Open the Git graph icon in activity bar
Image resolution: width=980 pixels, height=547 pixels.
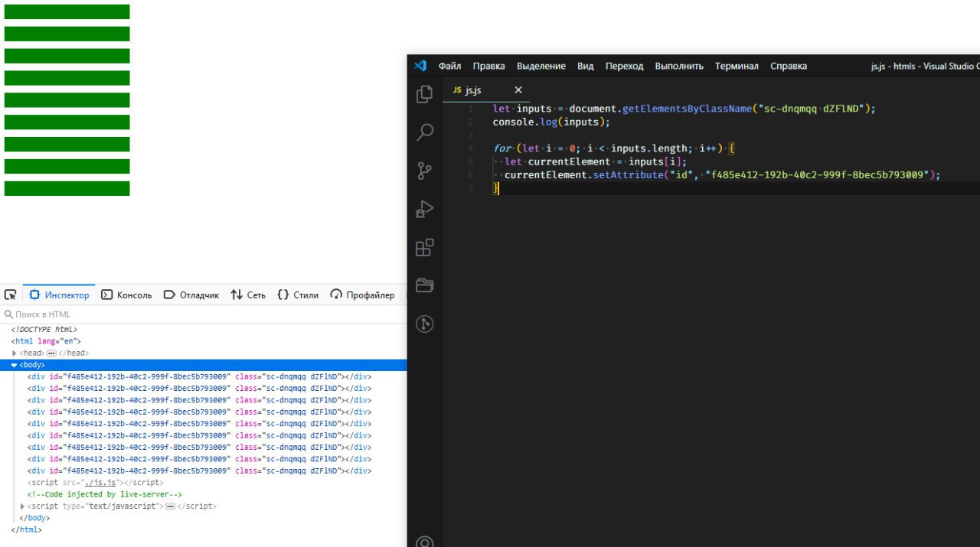424,324
